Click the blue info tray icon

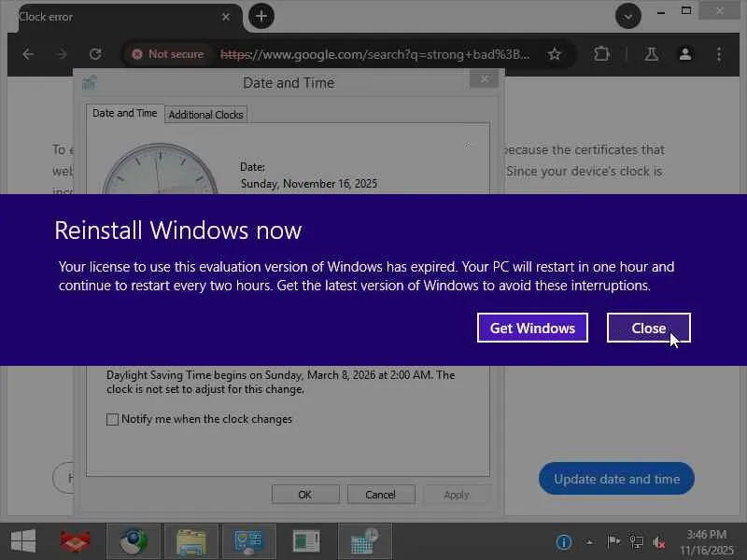point(564,542)
